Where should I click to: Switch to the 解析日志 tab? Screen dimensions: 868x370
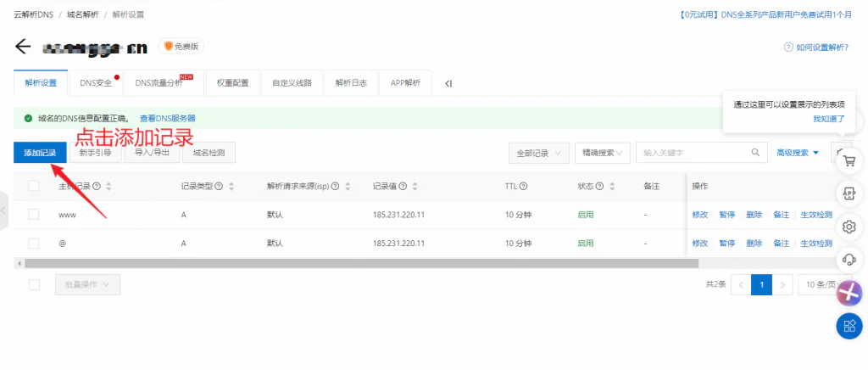351,83
